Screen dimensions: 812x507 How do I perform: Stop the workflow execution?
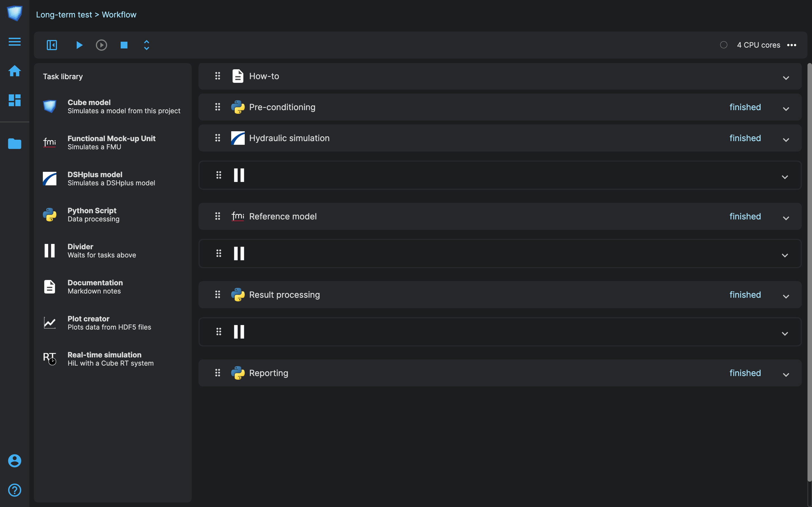124,45
